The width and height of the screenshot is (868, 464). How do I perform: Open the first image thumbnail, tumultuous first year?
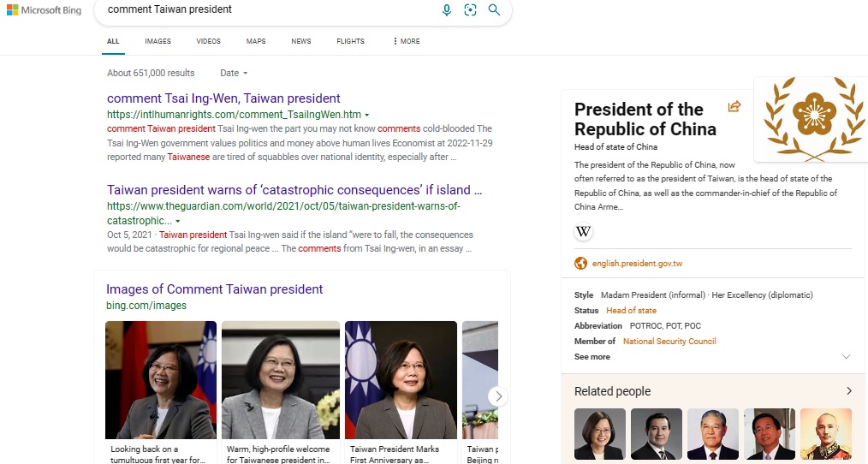click(160, 380)
